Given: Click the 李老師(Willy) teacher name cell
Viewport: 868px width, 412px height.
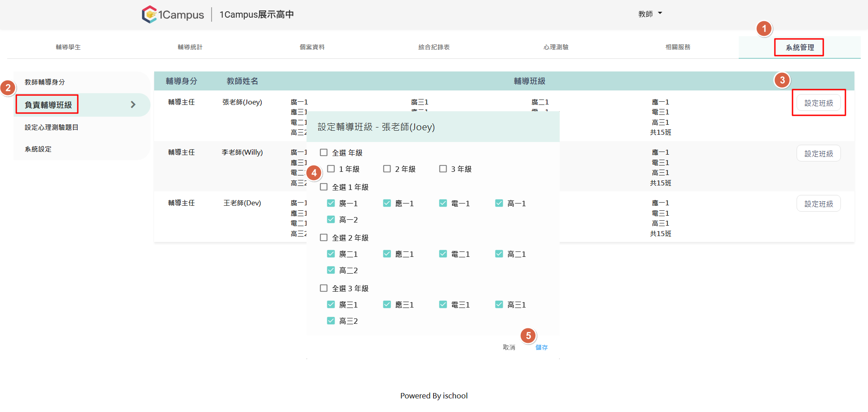Looking at the screenshot, I should (x=242, y=152).
